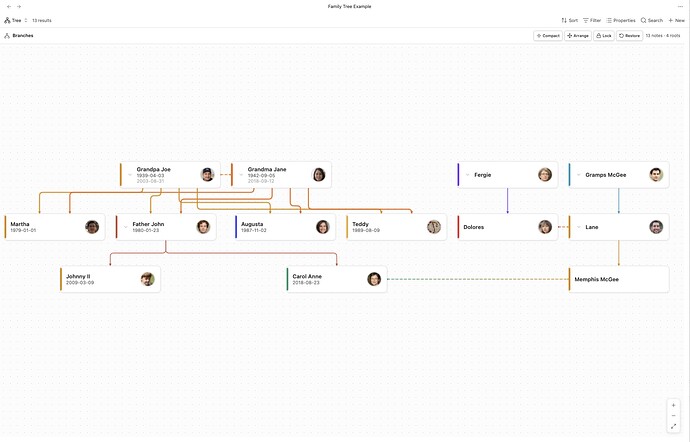Open the Sort options
690x442 pixels.
pyautogui.click(x=570, y=20)
